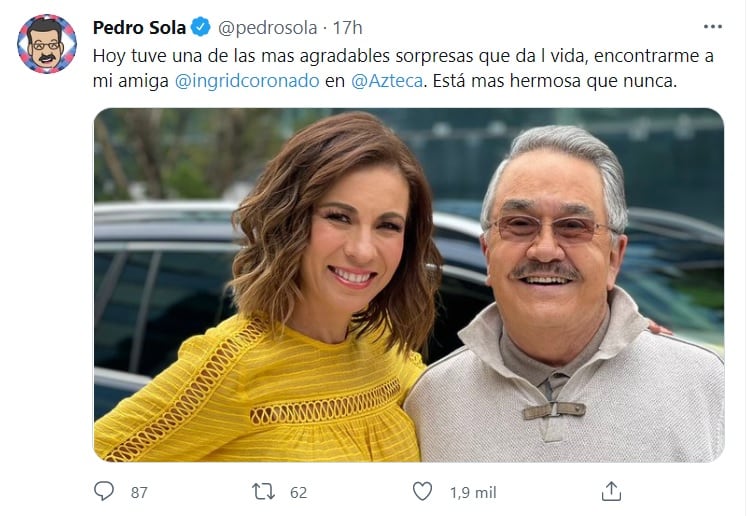
Task: Open the three-dot more options menu
Action: click(x=713, y=27)
